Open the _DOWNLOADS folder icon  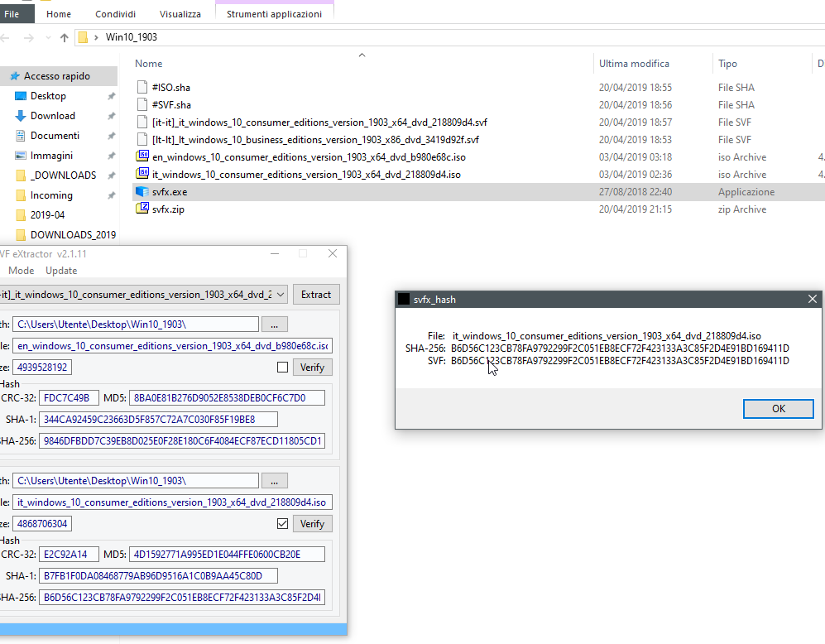tap(21, 175)
